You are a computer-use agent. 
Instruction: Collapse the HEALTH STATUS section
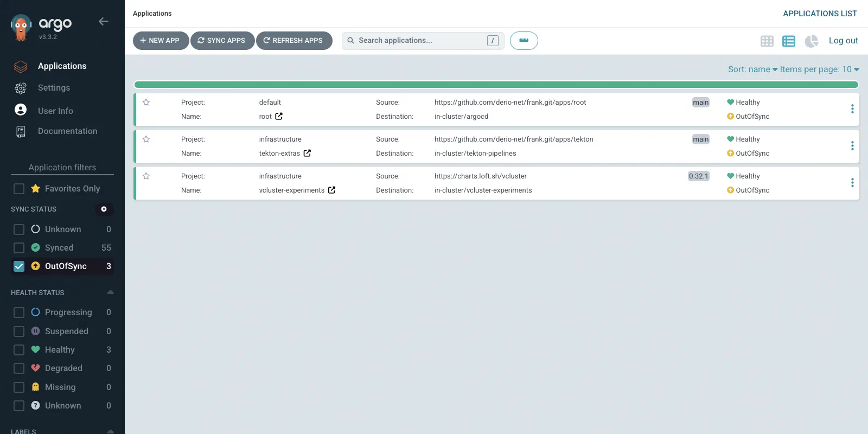pos(111,292)
